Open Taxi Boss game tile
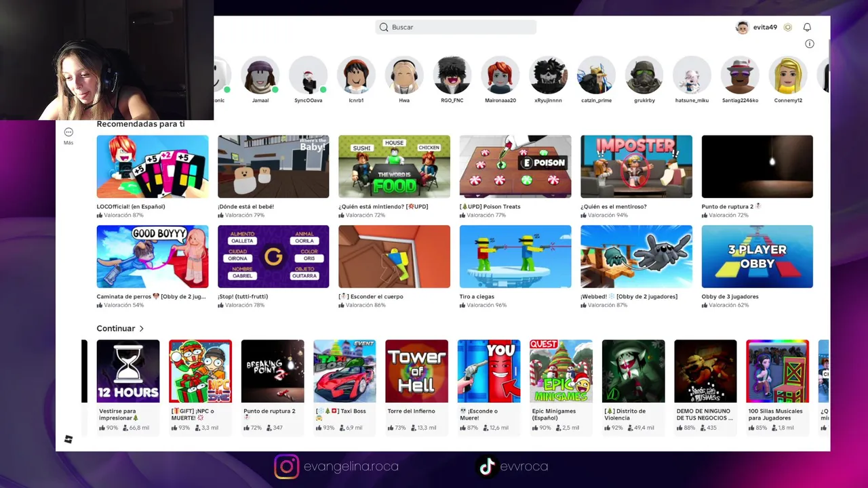Screen dimensions: 868x488 click(344, 371)
